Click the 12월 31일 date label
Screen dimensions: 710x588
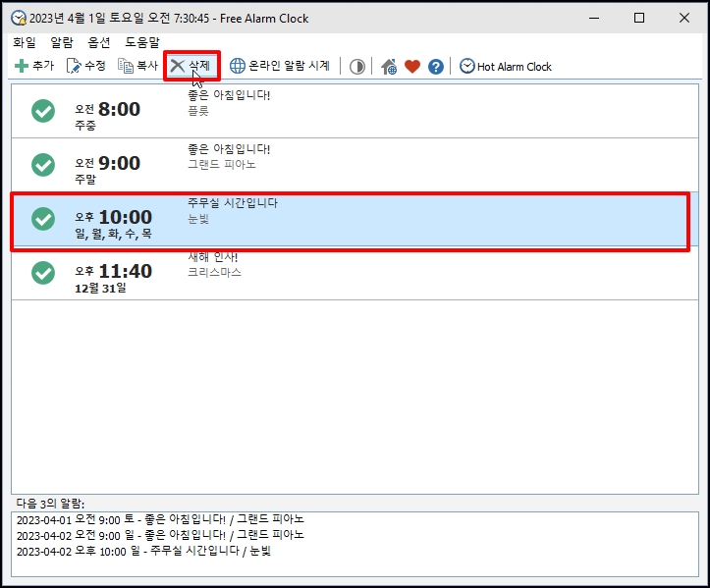coord(100,288)
